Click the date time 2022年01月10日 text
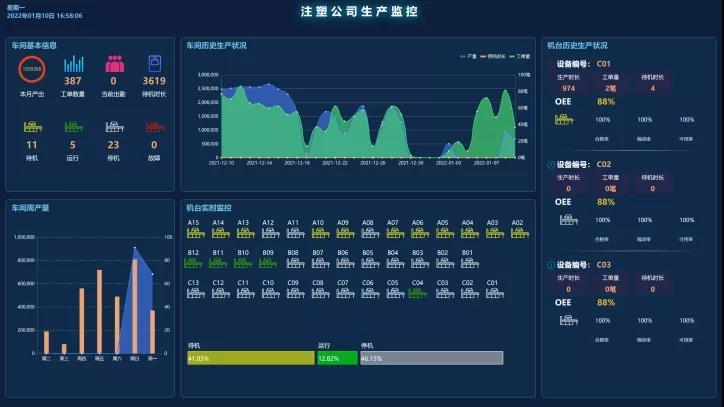 point(44,16)
